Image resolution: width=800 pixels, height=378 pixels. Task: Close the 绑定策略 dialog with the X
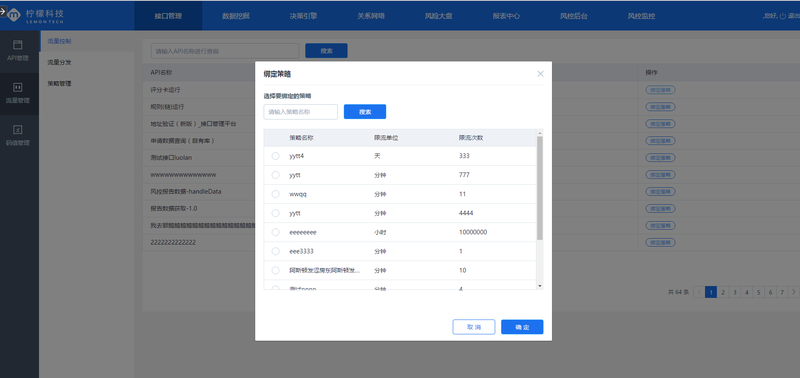click(x=540, y=73)
